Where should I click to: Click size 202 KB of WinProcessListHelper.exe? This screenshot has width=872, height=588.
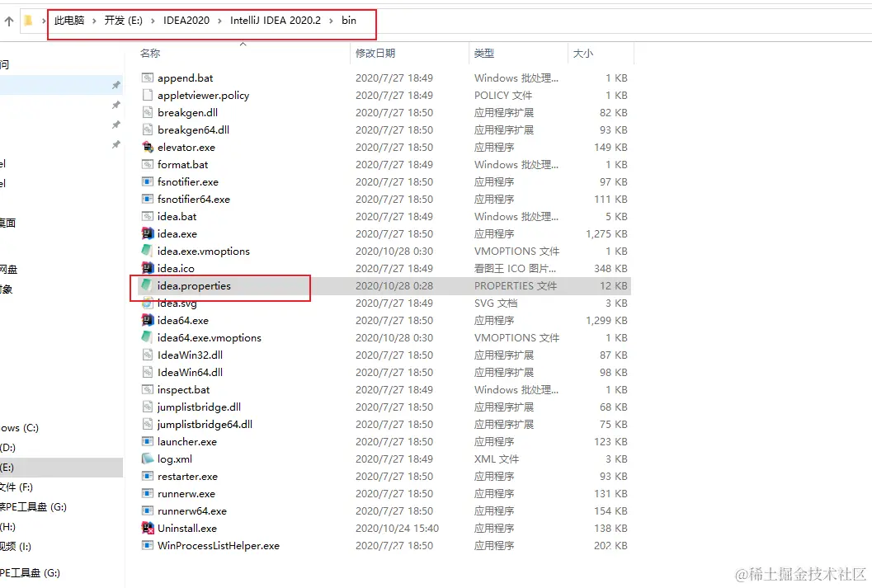610,546
